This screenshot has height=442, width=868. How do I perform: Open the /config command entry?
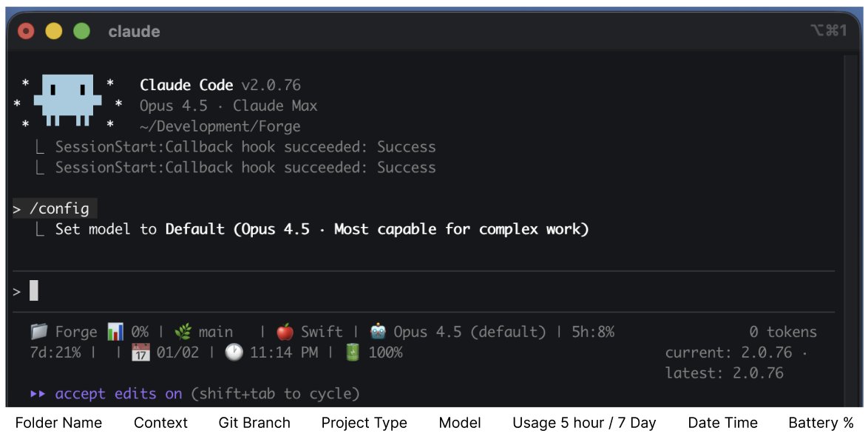click(x=59, y=208)
